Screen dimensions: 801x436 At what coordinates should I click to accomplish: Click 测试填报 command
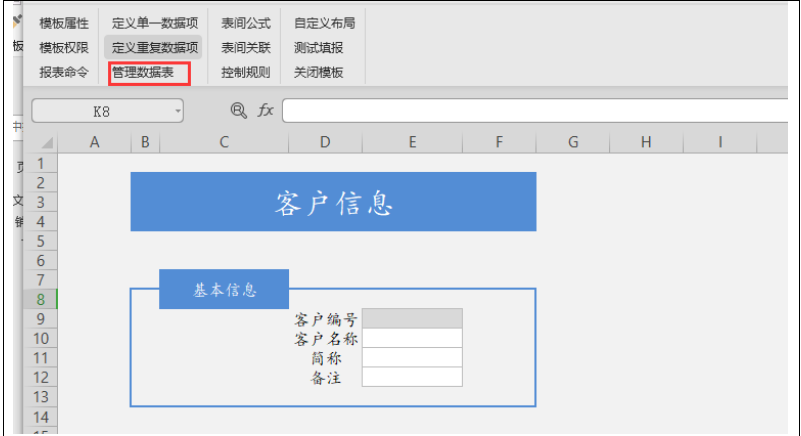point(318,47)
